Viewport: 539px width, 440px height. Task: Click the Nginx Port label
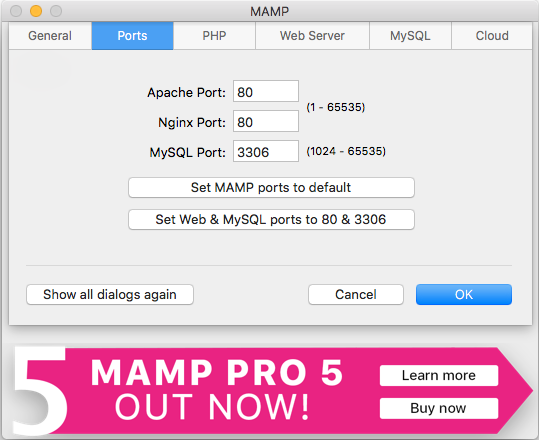coord(192,122)
